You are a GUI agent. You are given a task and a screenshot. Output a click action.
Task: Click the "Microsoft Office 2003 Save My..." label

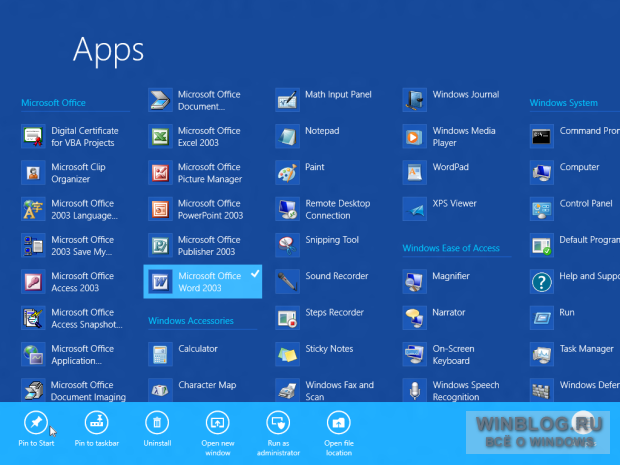point(83,246)
